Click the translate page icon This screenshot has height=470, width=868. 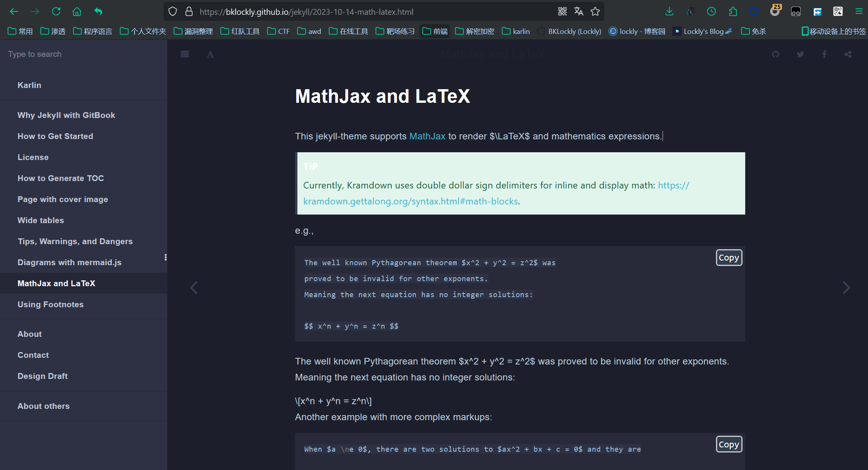point(578,12)
